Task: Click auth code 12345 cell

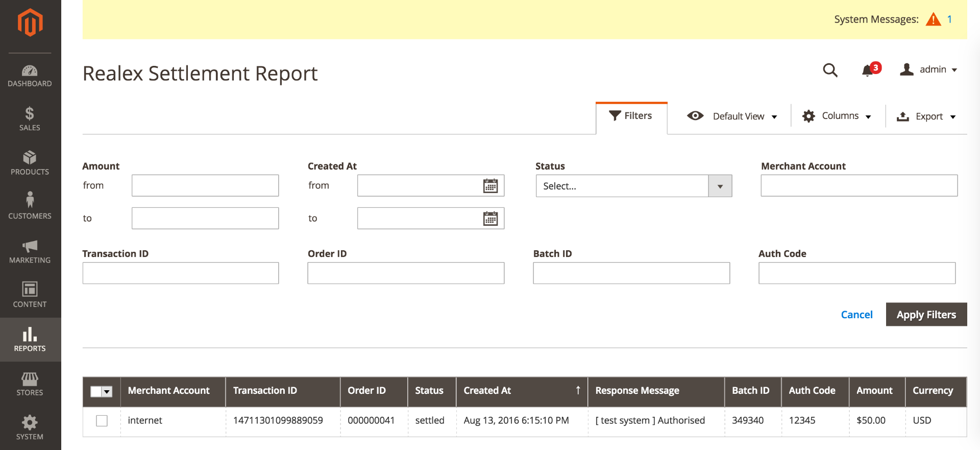Action: 815,421
